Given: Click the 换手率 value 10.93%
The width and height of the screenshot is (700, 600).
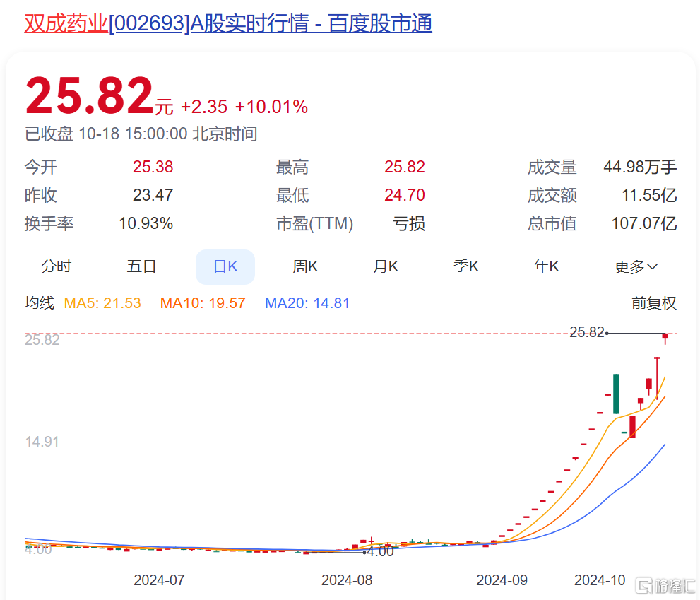Looking at the screenshot, I should (146, 223).
